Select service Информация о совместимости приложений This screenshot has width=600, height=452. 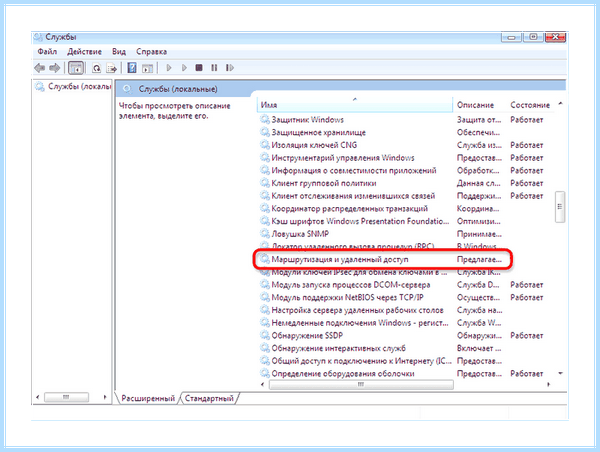coord(354,170)
